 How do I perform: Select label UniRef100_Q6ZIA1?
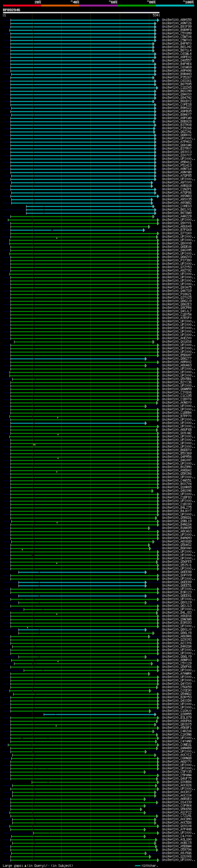coord(177,132)
